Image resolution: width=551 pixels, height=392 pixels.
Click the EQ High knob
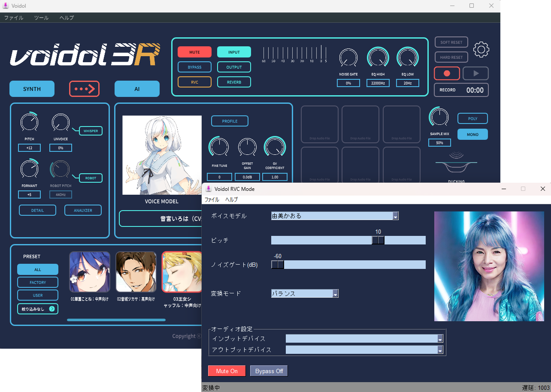[x=378, y=57]
